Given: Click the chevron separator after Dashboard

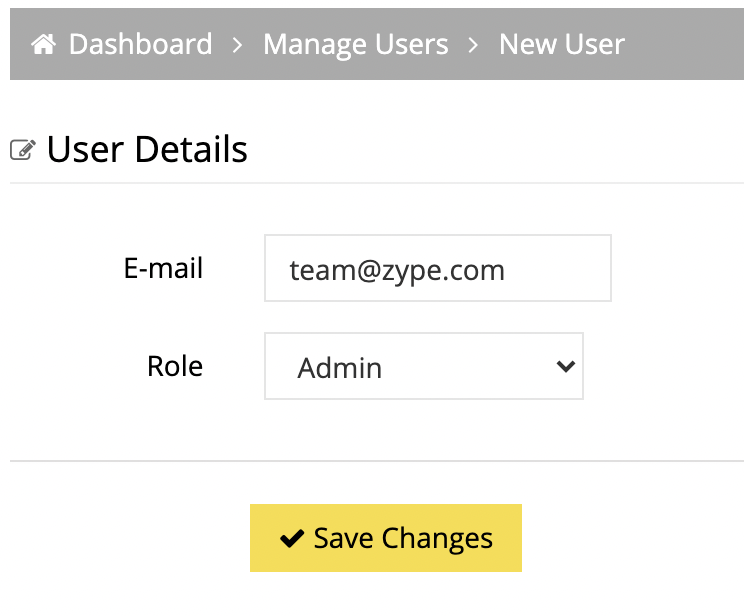Looking at the screenshot, I should pyautogui.click(x=237, y=45).
